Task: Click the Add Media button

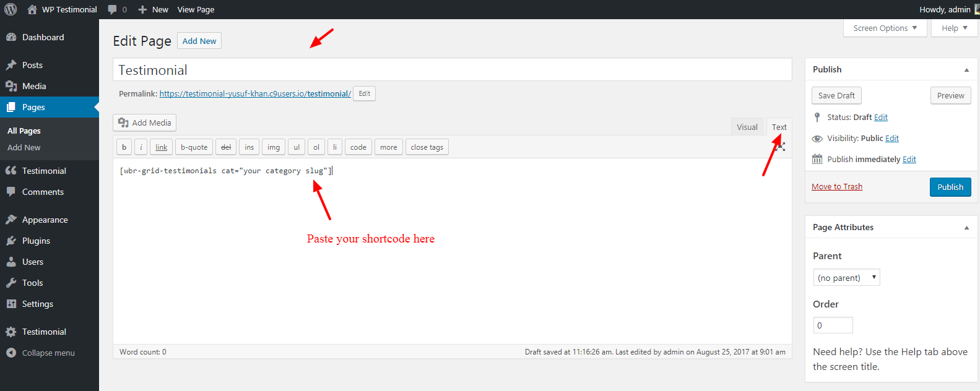Action: click(x=145, y=122)
